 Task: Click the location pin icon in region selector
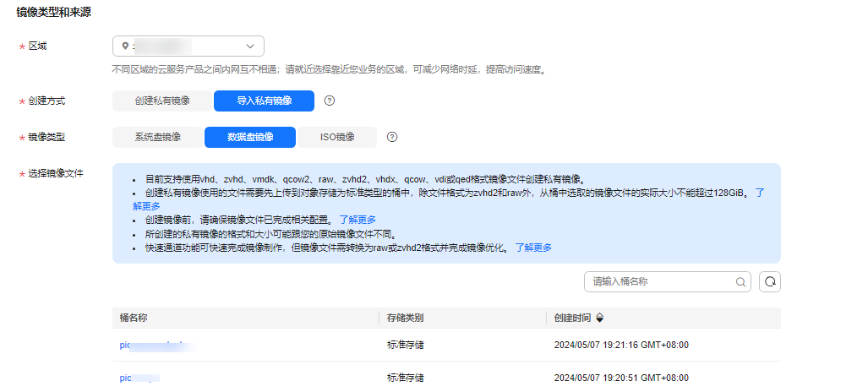[125, 46]
